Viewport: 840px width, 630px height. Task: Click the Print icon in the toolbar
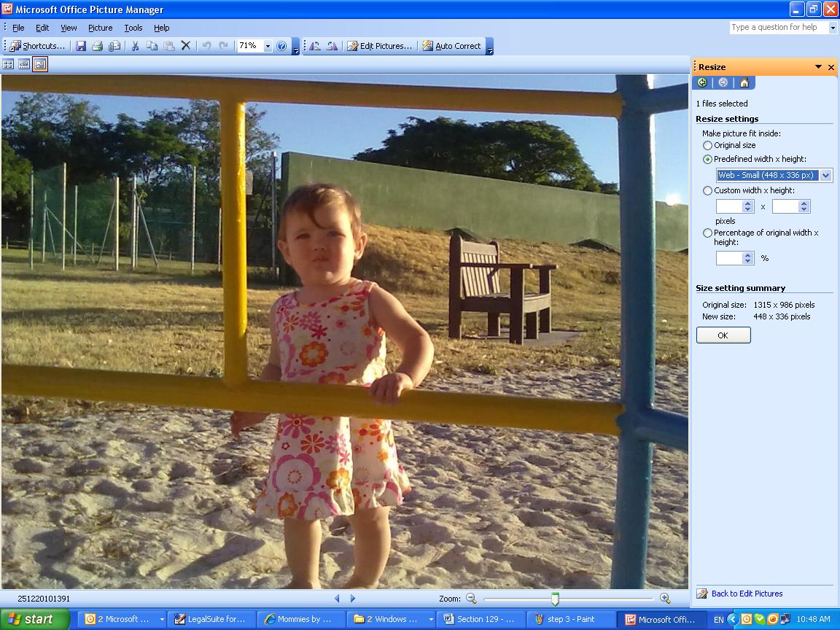97,46
